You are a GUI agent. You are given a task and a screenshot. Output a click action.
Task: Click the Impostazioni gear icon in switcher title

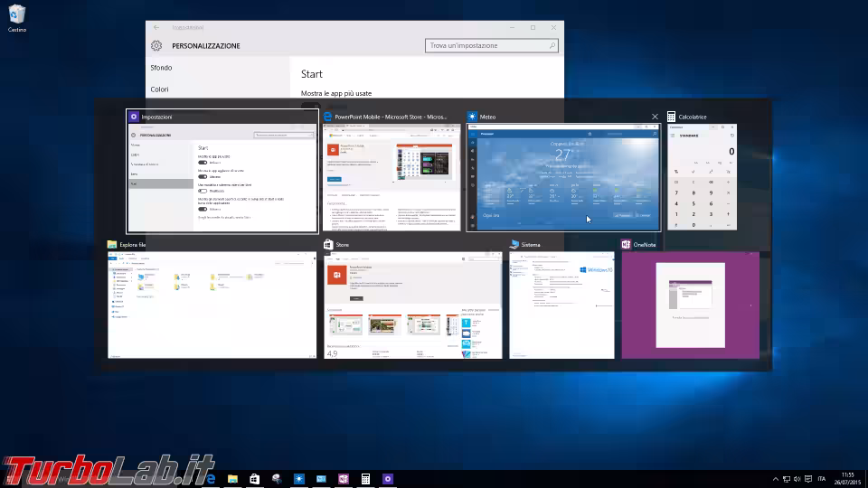134,117
